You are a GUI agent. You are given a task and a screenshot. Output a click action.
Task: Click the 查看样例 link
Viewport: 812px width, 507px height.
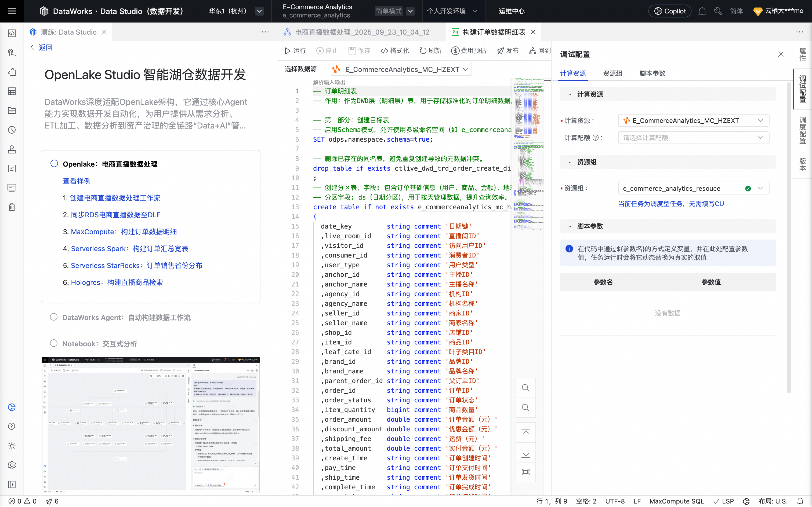click(x=77, y=181)
